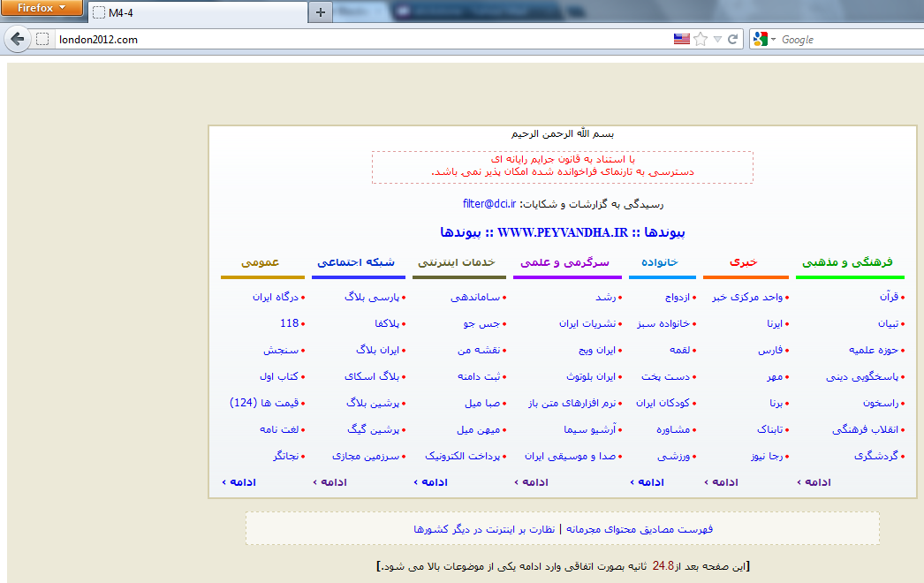Focus the address bar showing london2012.com
Screen dimensions: 924x583
pyautogui.click(x=362, y=40)
